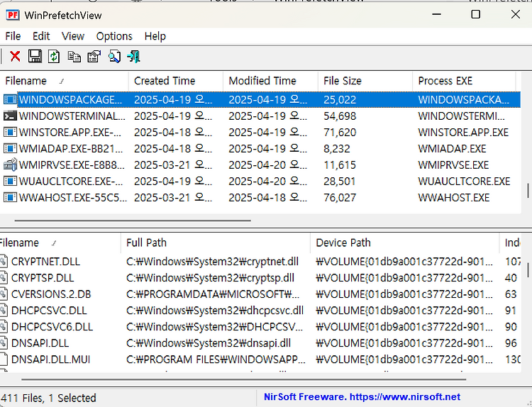532x407 pixels.
Task: Click the WMIADAP.EXE row icon
Action: point(10,148)
